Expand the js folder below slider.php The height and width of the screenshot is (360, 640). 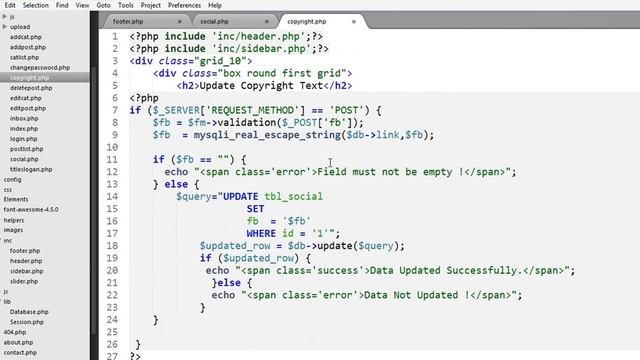(x=6, y=291)
